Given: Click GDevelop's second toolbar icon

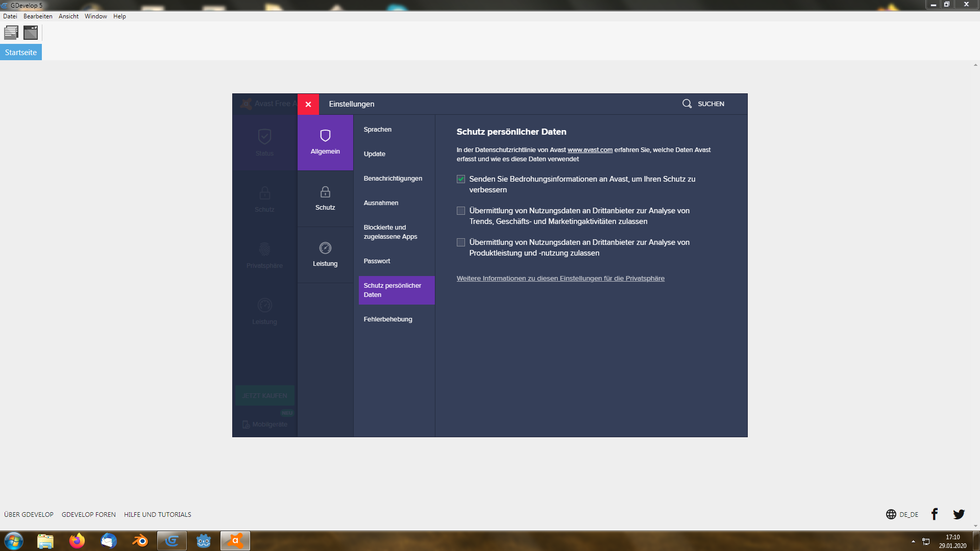Looking at the screenshot, I should pos(31,33).
